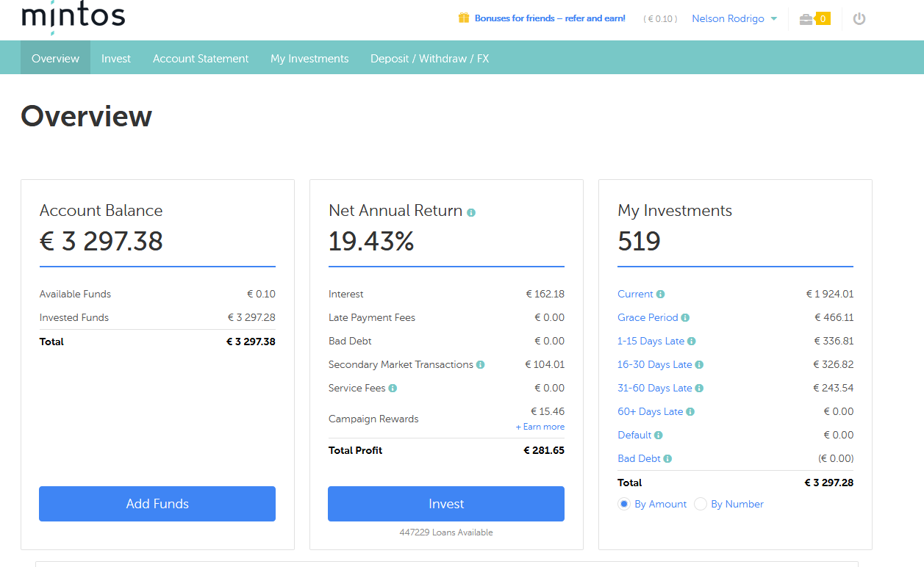Click the Bad Debt investments link
The image size is (924, 567).
coord(639,459)
